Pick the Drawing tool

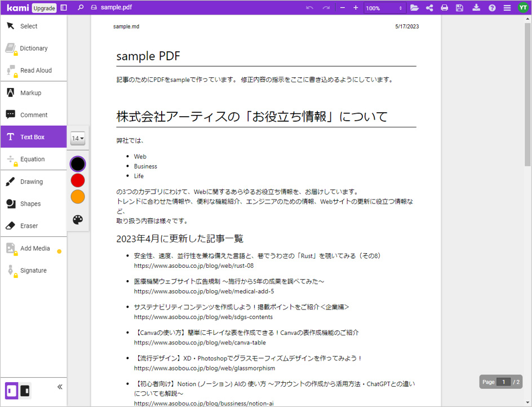tap(33, 182)
